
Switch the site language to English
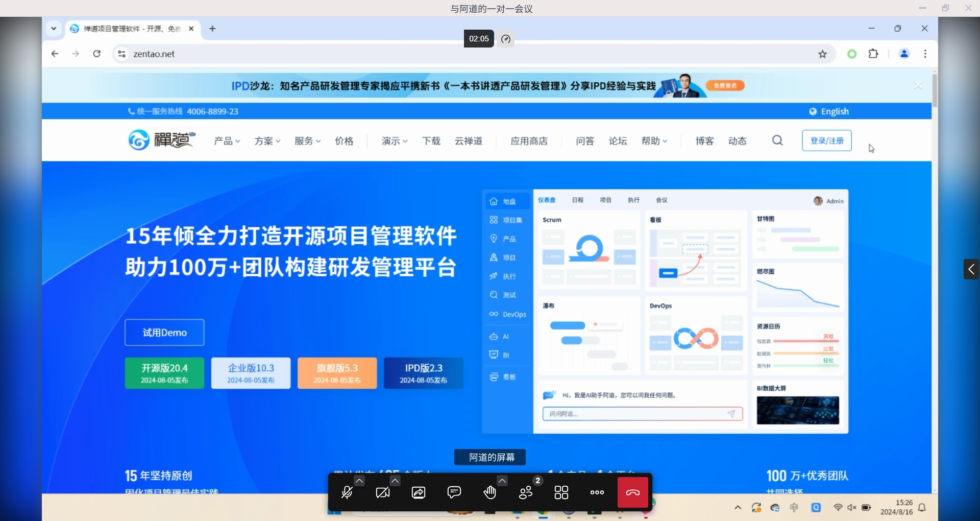click(x=829, y=111)
